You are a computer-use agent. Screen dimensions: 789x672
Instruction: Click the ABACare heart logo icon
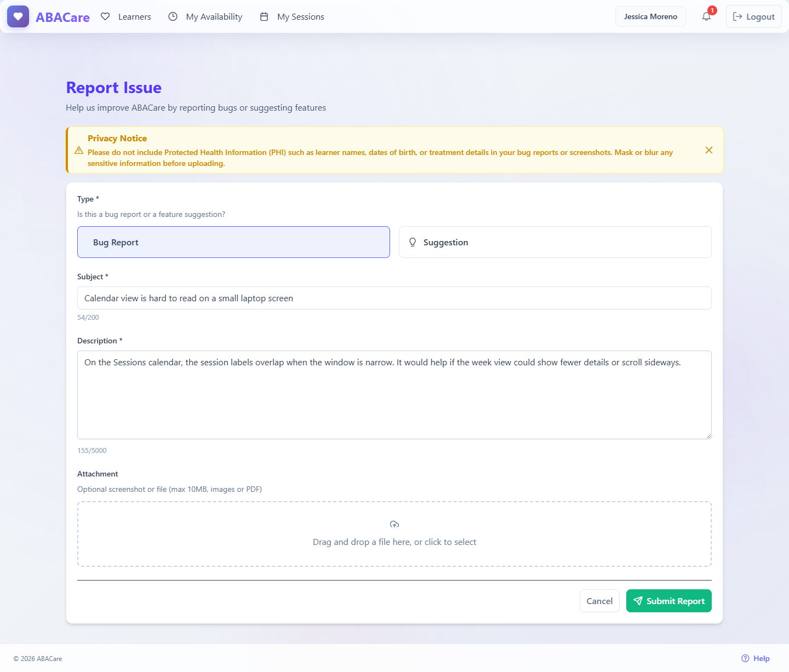(x=18, y=16)
